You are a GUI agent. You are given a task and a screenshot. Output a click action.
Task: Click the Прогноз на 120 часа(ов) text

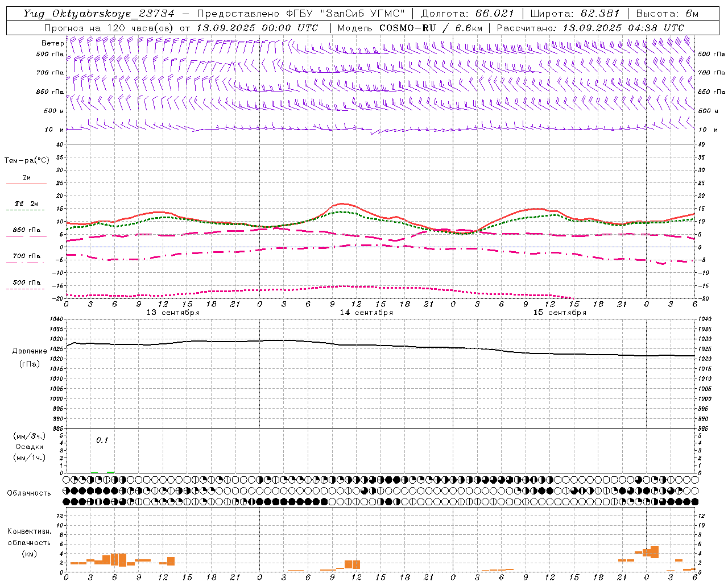click(x=109, y=28)
